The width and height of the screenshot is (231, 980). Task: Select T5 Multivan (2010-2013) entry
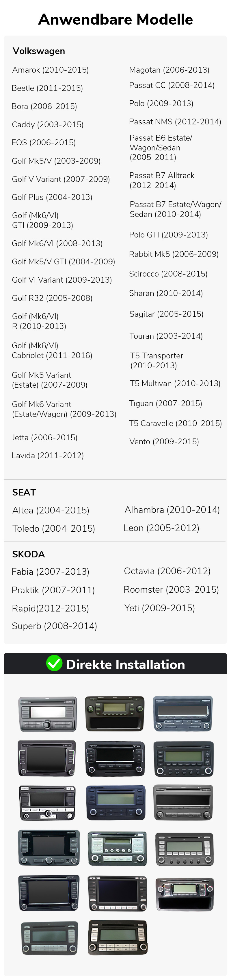click(x=175, y=384)
